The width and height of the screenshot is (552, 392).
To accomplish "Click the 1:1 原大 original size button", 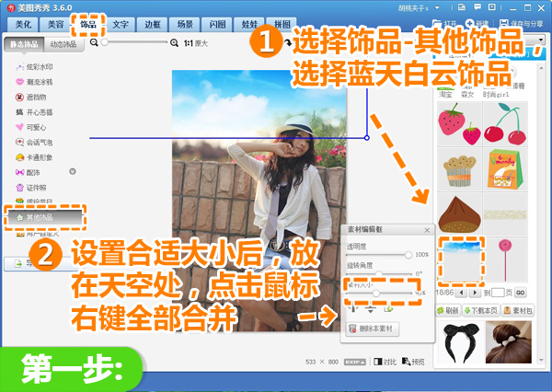I will tap(196, 43).
